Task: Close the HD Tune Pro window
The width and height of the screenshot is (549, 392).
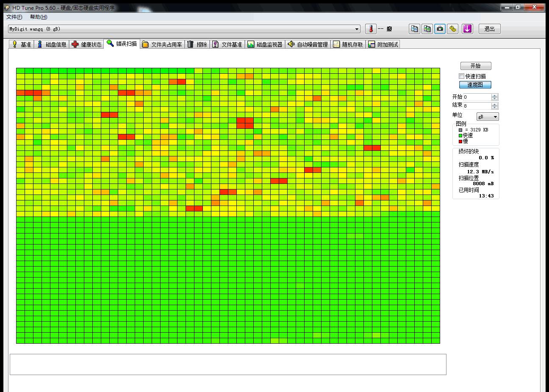Action: pyautogui.click(x=535, y=7)
